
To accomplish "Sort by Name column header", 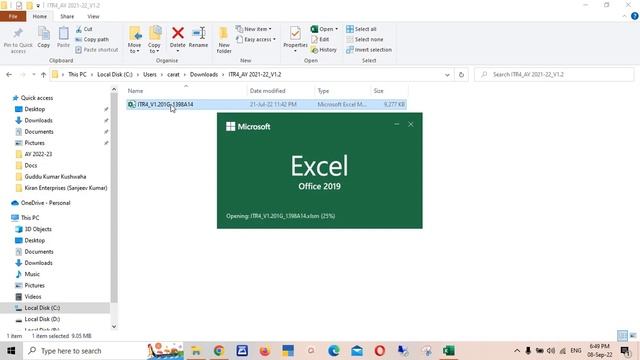I will click(135, 91).
